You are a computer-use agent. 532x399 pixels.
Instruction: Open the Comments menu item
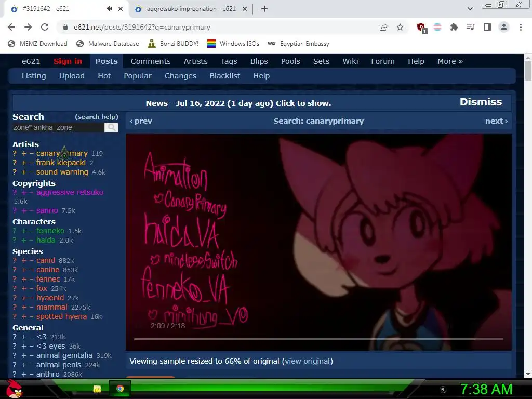click(151, 61)
